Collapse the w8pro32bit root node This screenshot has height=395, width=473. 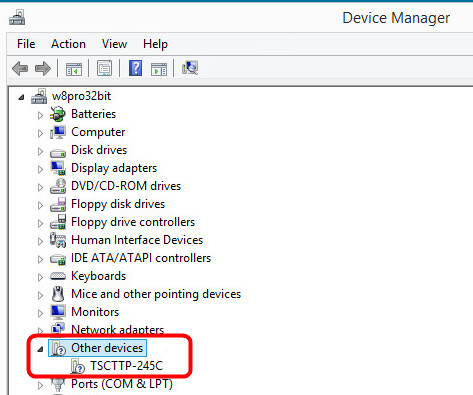pyautogui.click(x=21, y=97)
